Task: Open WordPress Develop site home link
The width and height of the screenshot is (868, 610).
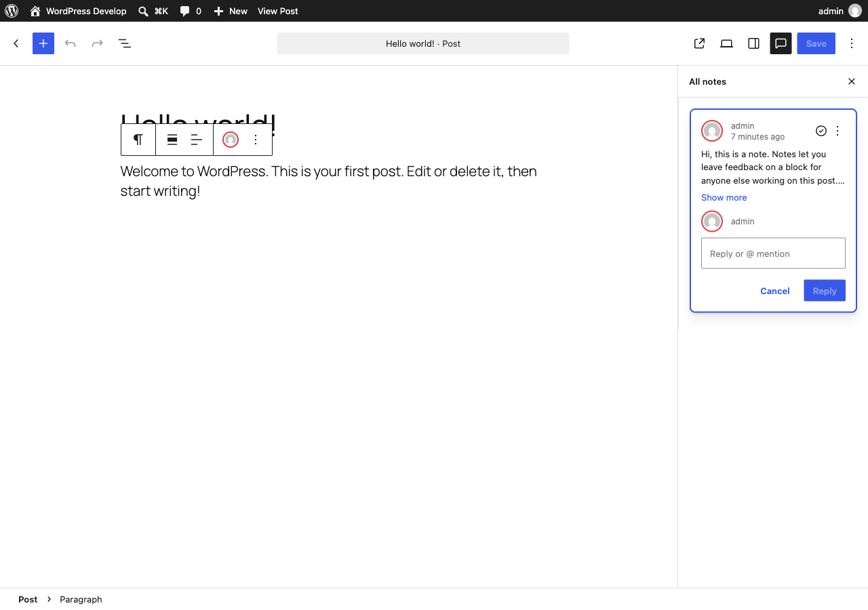Action: pos(78,11)
